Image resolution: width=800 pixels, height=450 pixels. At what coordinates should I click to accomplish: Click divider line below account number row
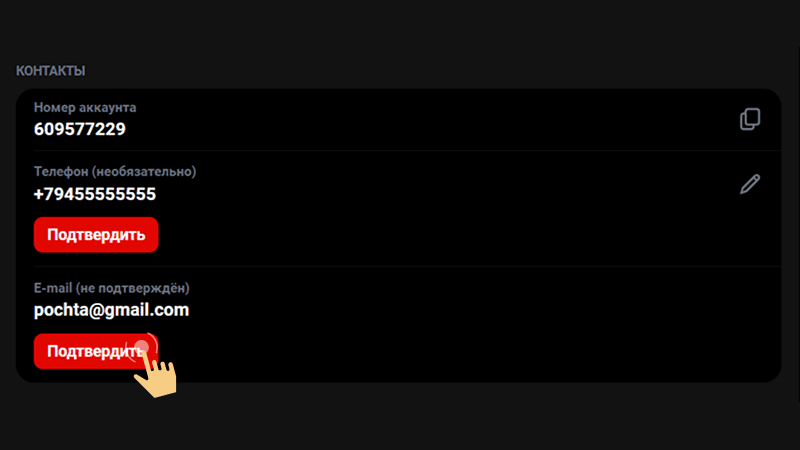click(x=407, y=151)
